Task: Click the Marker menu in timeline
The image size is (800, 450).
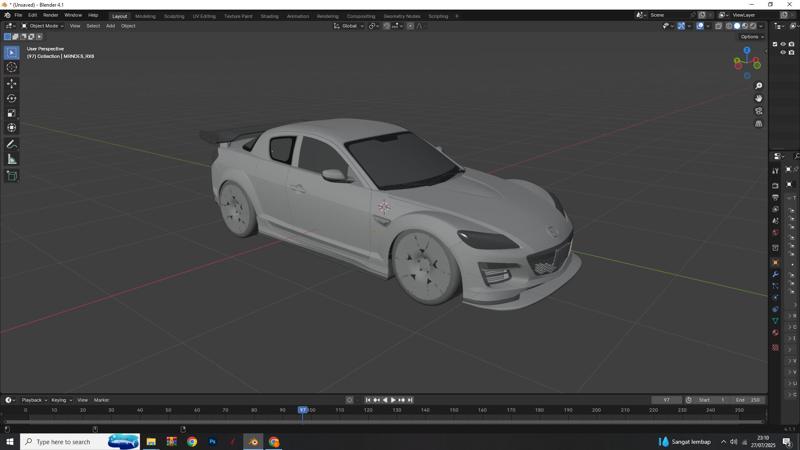Action: point(101,400)
